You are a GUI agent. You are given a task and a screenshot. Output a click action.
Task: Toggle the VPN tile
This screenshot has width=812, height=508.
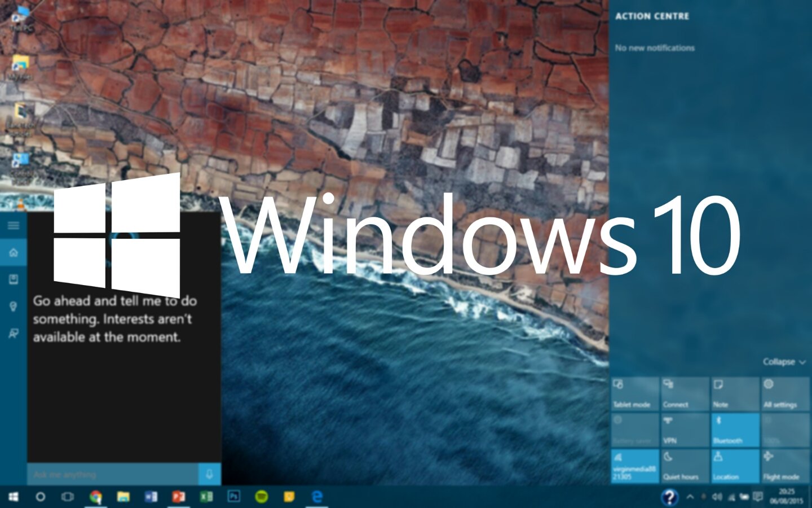[x=685, y=430]
